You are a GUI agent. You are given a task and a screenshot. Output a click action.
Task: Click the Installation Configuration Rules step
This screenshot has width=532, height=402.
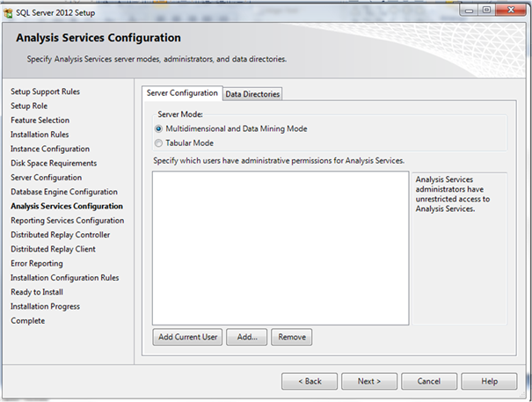pos(65,278)
